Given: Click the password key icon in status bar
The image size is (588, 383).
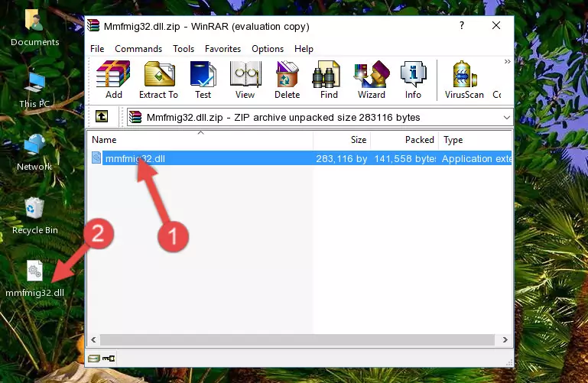Looking at the screenshot, I should click(x=109, y=359).
